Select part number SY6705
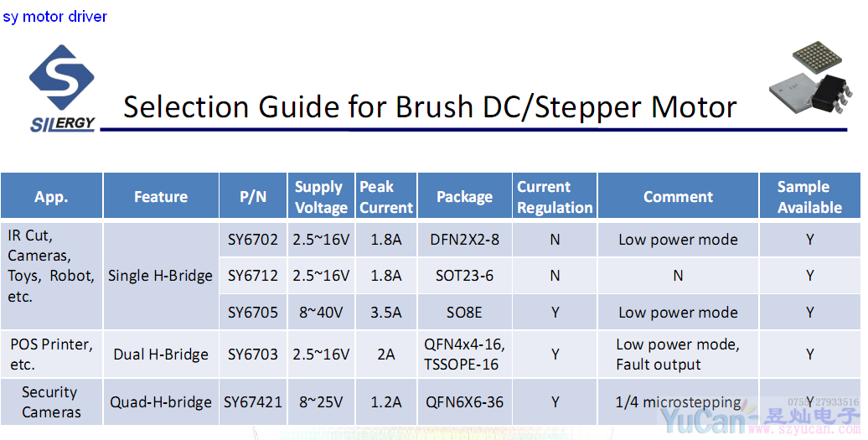 pos(253,313)
